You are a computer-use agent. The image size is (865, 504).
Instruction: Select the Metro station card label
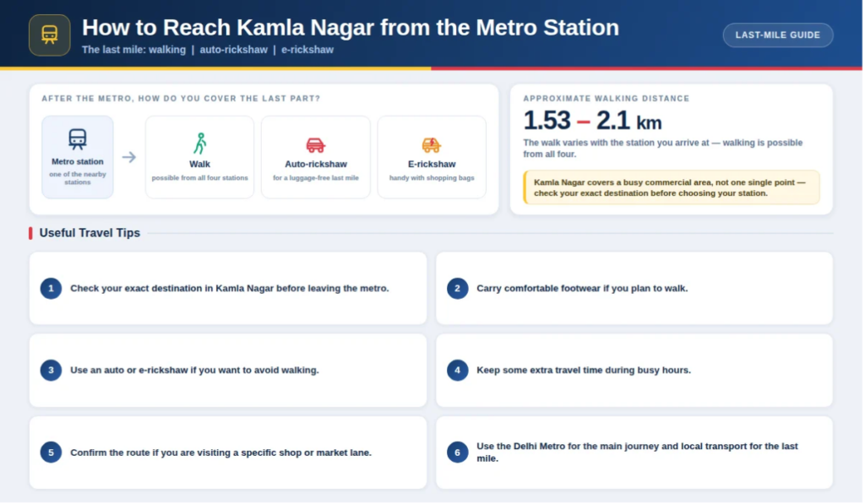pos(77,161)
